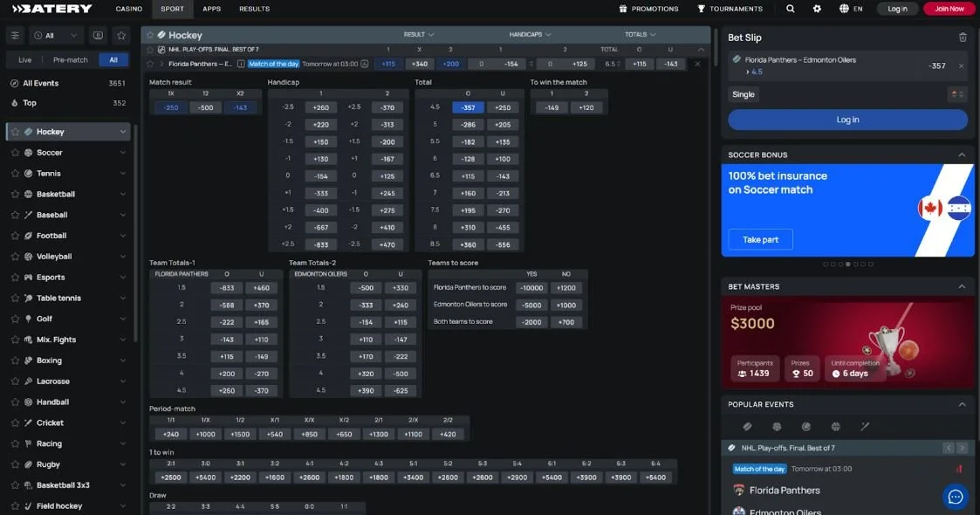
Task: Collapse the Hockey sport chevron
Action: click(x=122, y=132)
